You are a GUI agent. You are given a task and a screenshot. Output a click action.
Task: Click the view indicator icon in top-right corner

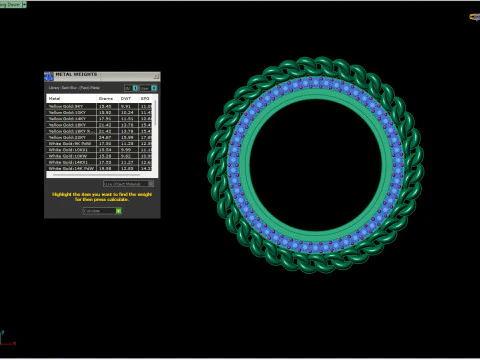pos(475,17)
